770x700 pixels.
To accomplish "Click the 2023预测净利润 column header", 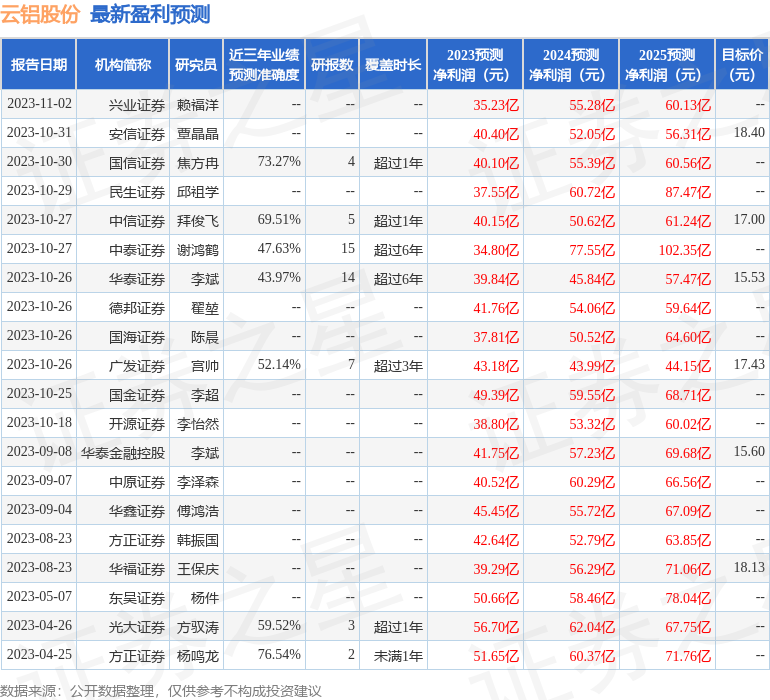I will (475, 64).
